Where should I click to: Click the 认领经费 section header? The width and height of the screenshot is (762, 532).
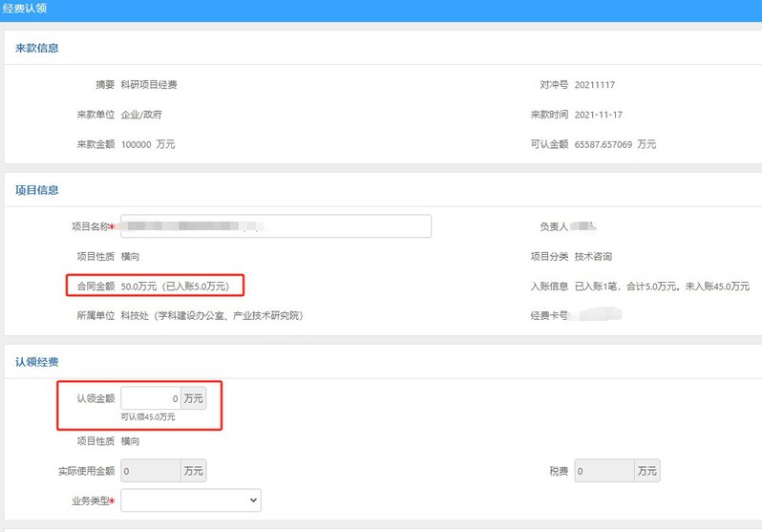pyautogui.click(x=36, y=360)
